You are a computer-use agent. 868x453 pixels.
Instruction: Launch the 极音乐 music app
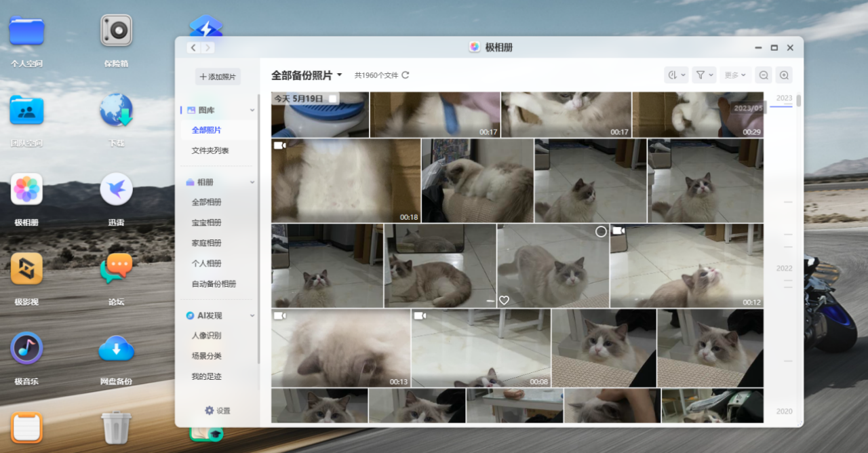(26, 348)
